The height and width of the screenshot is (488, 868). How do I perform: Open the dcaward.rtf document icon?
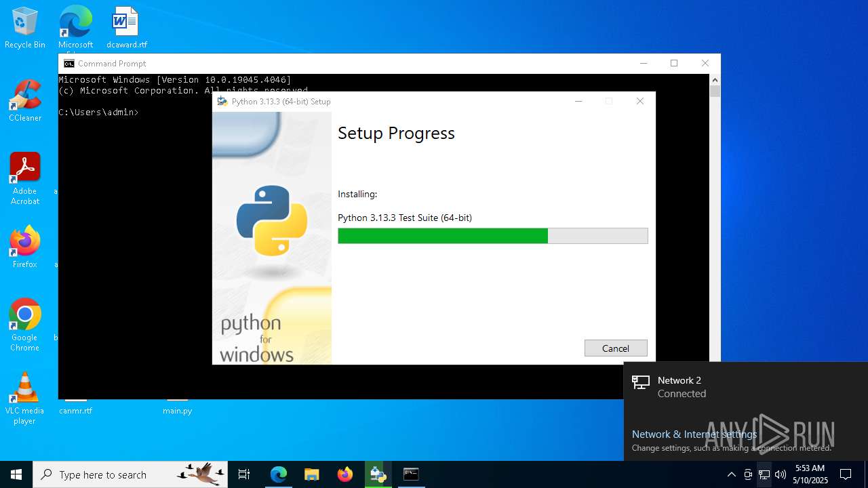coord(127,28)
